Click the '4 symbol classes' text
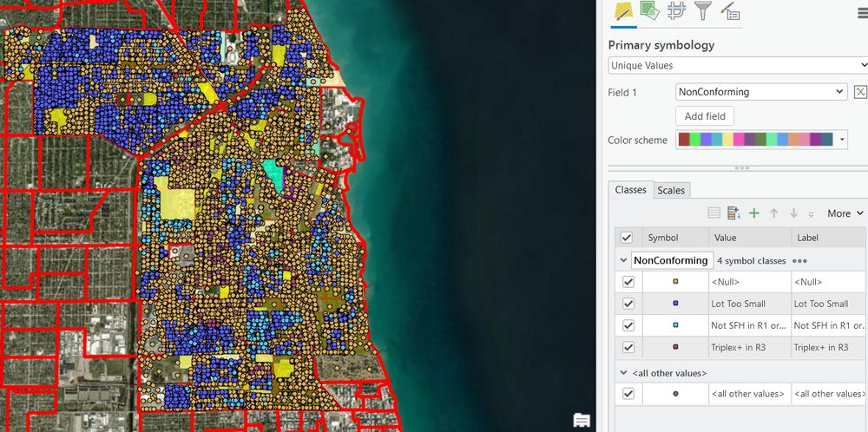 (751, 260)
